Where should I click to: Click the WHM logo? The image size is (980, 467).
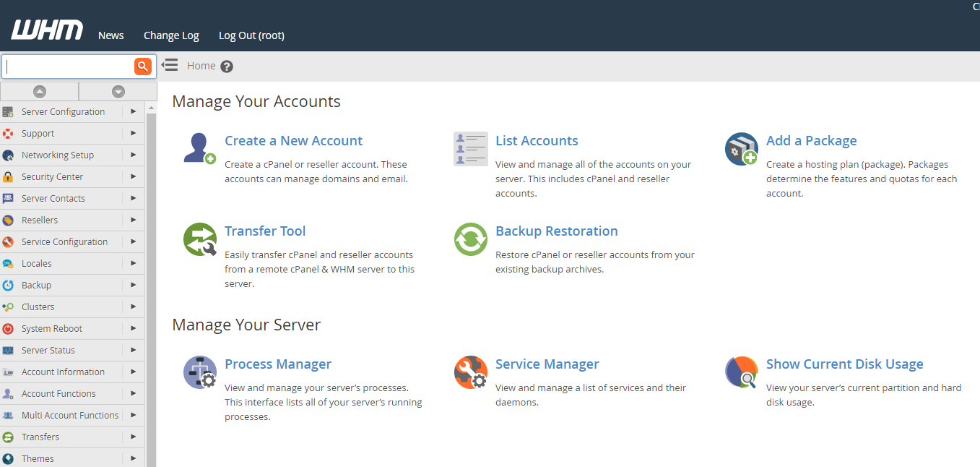tap(47, 30)
